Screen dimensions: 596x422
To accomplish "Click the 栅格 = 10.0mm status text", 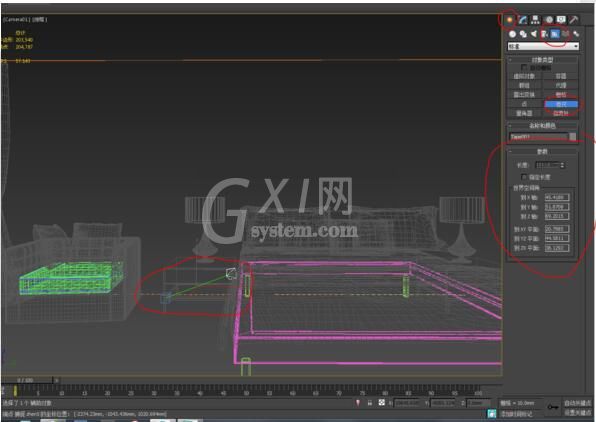I will click(517, 403).
